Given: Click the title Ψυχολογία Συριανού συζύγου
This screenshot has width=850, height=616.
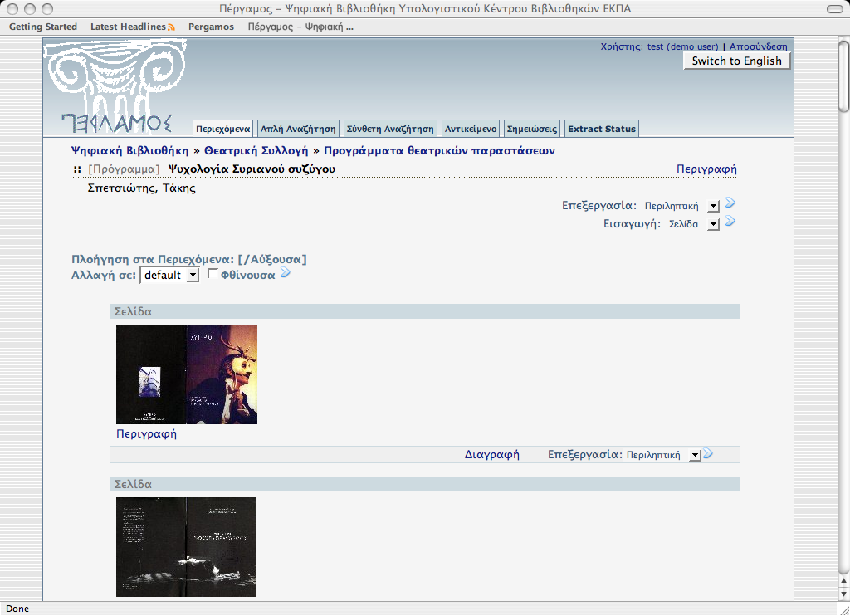Looking at the screenshot, I should [x=252, y=169].
